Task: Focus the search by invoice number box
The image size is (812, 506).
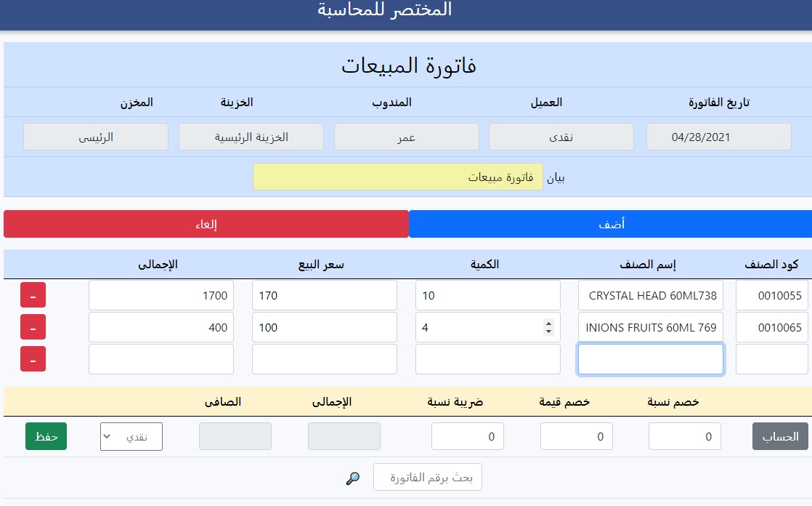Action: tap(427, 478)
